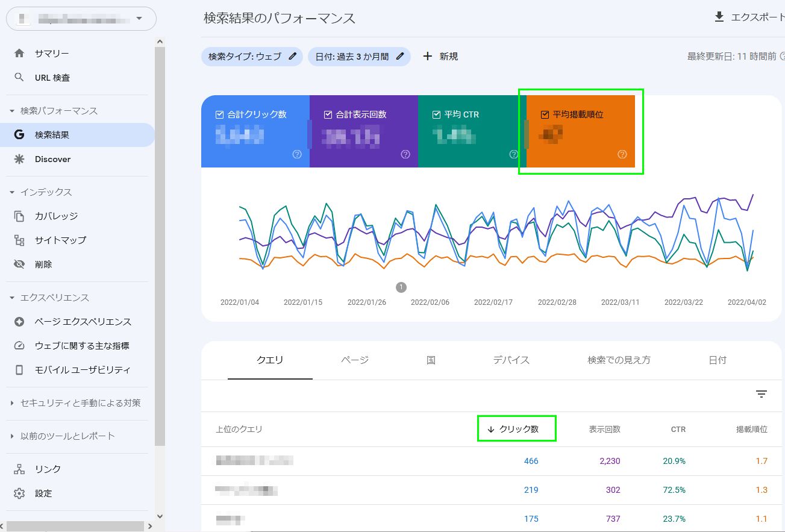This screenshot has width=785, height=532.
Task: Click the 1.1 position value
Action: pyautogui.click(x=762, y=519)
